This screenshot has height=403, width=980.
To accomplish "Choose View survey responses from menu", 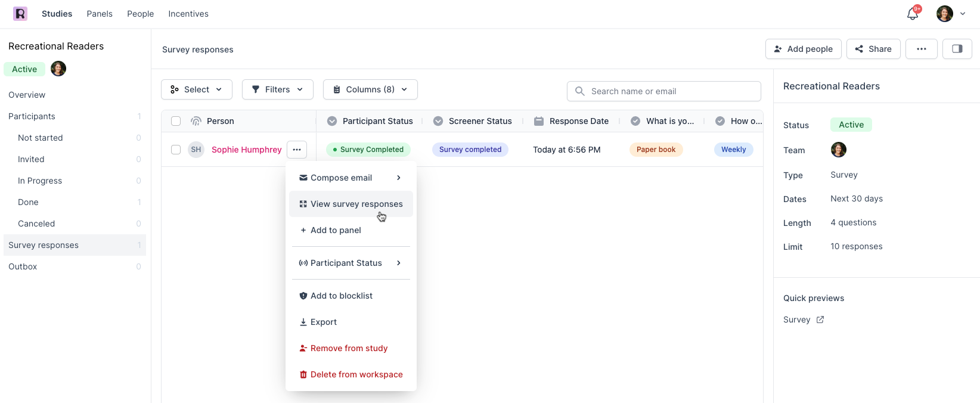I will pos(356,204).
